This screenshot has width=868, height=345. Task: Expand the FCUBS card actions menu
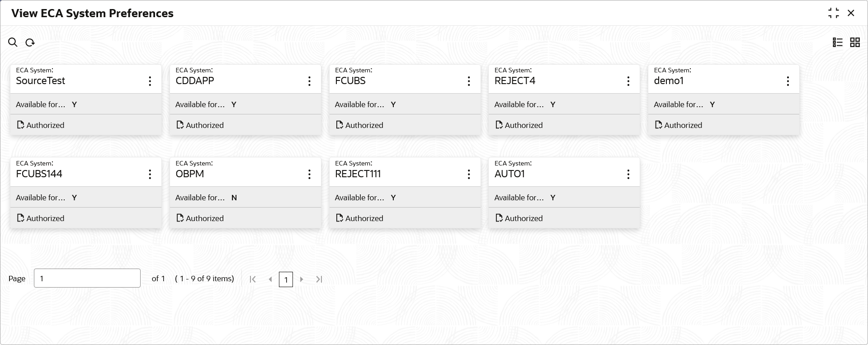coord(469,81)
